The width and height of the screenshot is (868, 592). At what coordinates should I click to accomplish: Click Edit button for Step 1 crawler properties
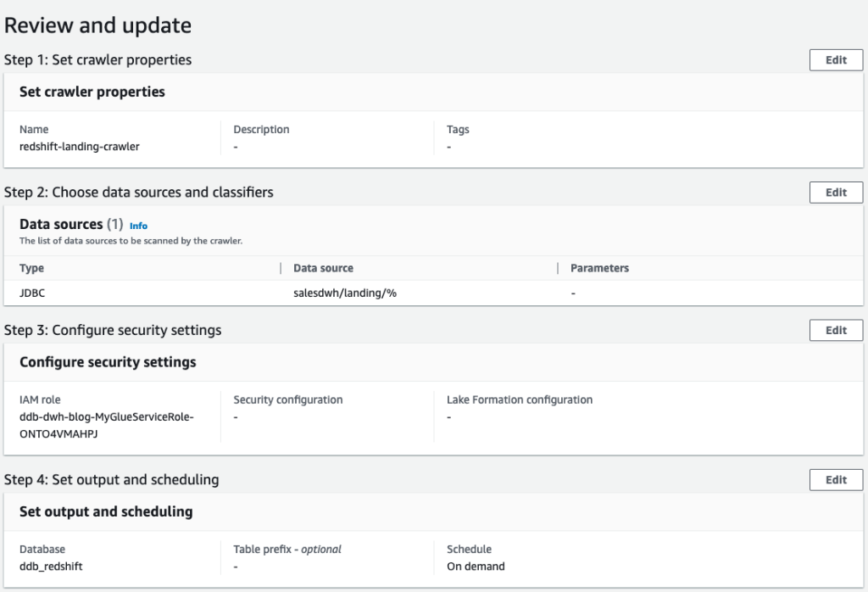pos(836,60)
